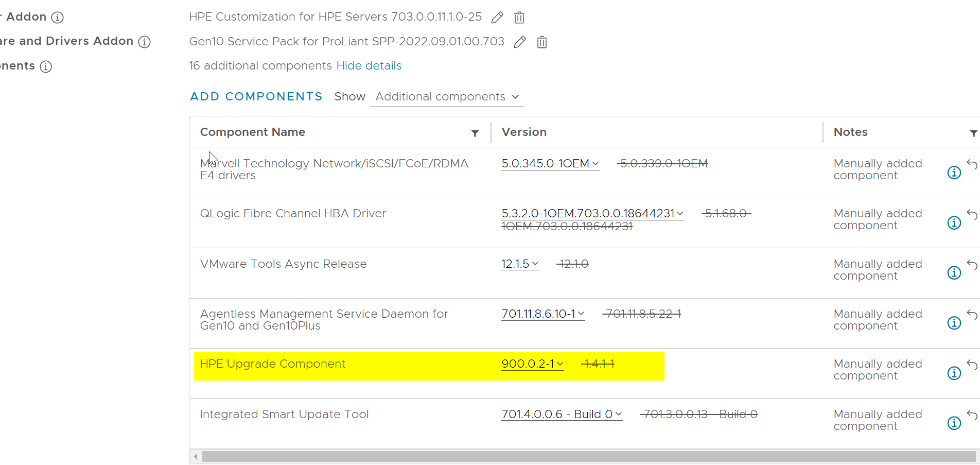This screenshot has height=465, width=980.
Task: Show info for QLogic Fibre Channel row
Action: (x=954, y=222)
